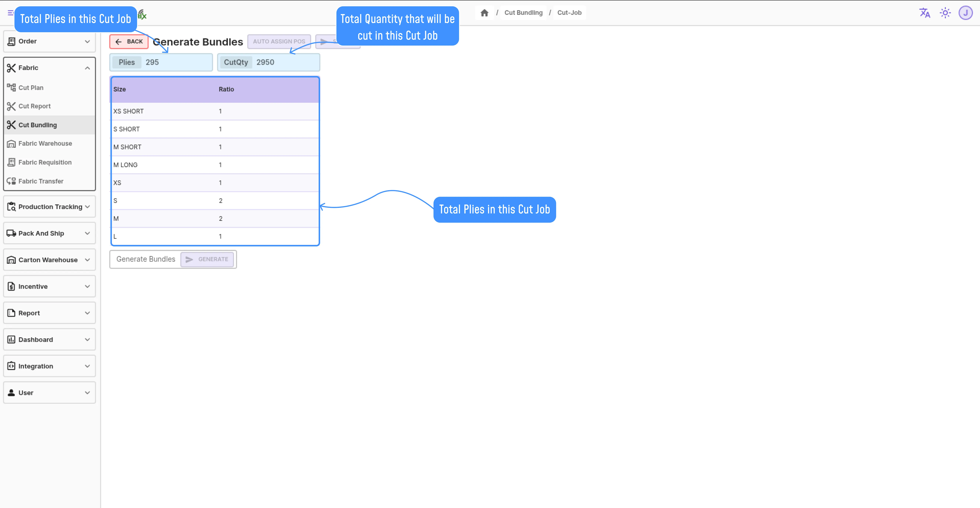Image resolution: width=980 pixels, height=508 pixels.
Task: Go to Fabric Transfer page
Action: 41,181
